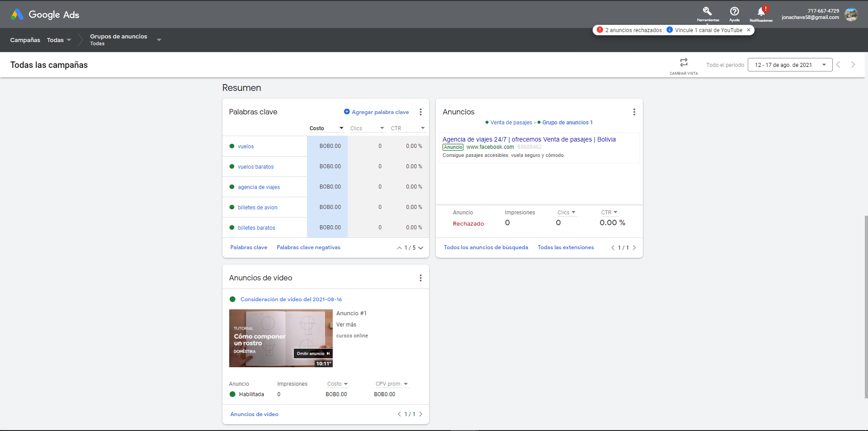The image size is (868, 431).
Task: Click the Google Ads logo
Action: [x=45, y=14]
